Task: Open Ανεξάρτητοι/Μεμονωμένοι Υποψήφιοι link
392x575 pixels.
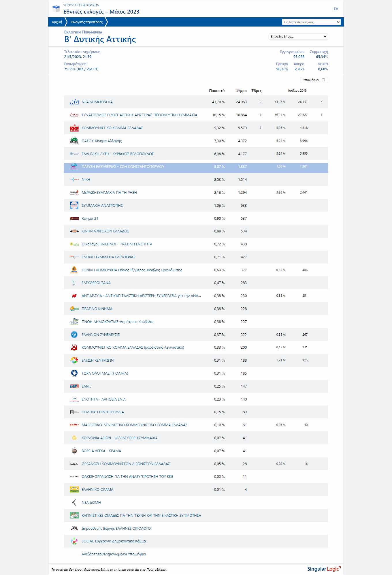Action: 114,554
